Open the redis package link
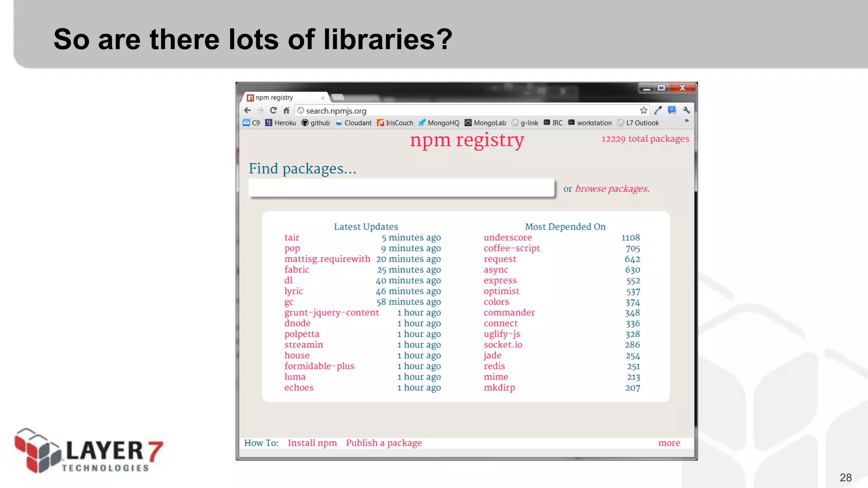Screen dimensions: 868x488 click(x=494, y=366)
